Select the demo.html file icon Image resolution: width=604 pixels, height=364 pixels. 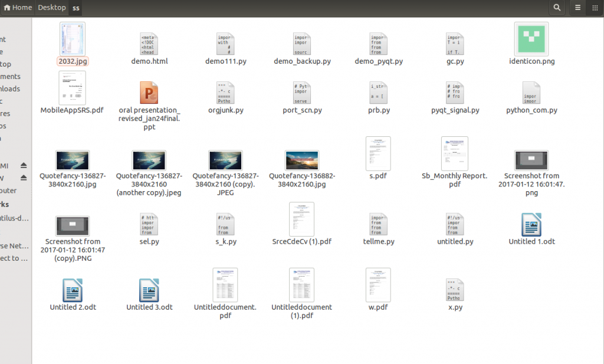tap(149, 44)
